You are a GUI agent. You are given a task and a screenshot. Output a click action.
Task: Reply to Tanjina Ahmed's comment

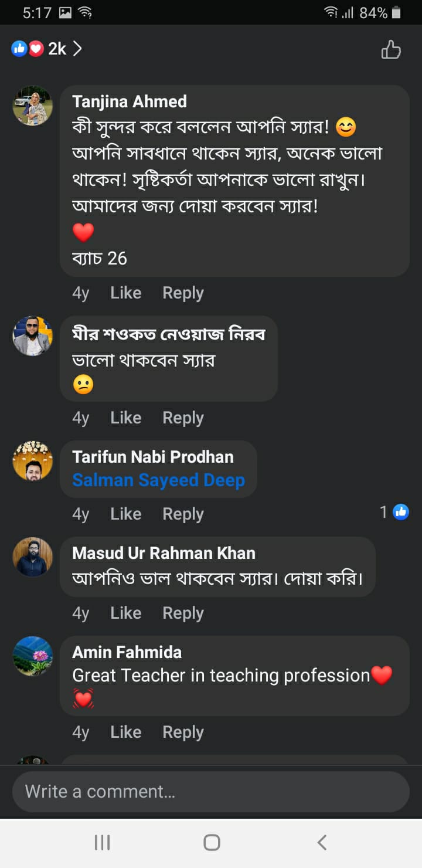click(x=183, y=293)
